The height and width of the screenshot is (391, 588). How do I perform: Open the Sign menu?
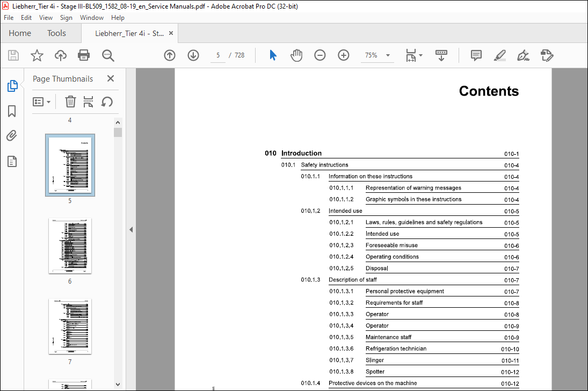(66, 18)
